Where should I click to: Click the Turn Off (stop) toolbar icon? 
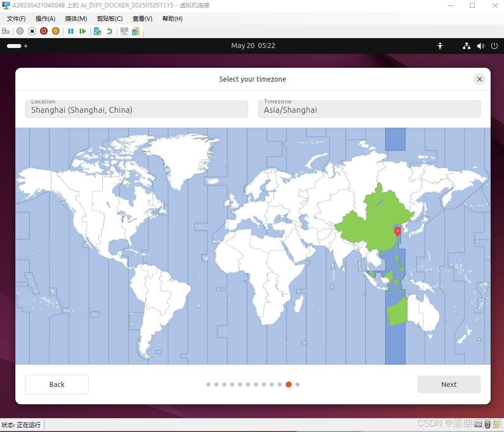(32, 31)
